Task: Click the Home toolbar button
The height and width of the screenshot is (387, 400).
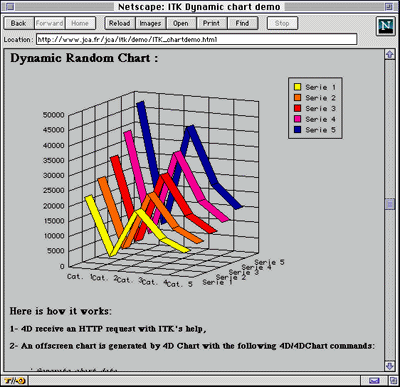Action: pos(80,23)
